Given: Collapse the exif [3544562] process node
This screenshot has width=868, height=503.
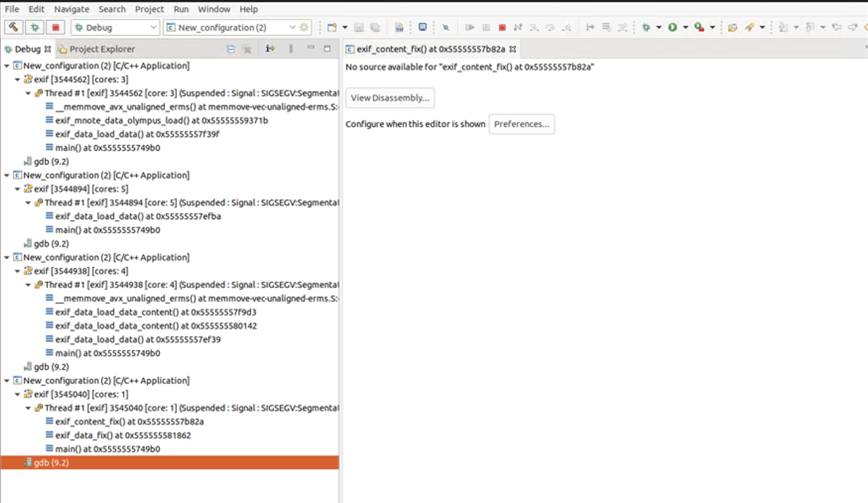Looking at the screenshot, I should click(17, 79).
